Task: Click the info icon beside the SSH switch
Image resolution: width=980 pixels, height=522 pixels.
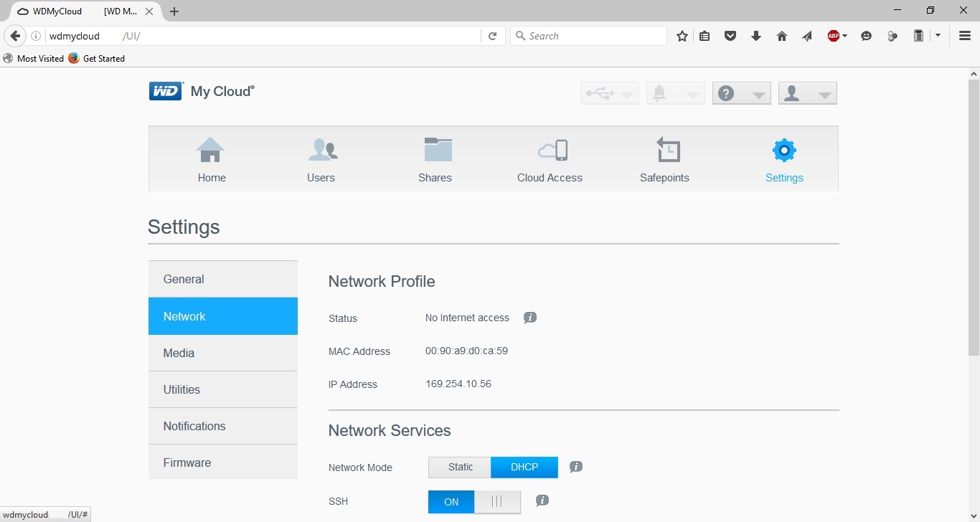Action: 542,500
